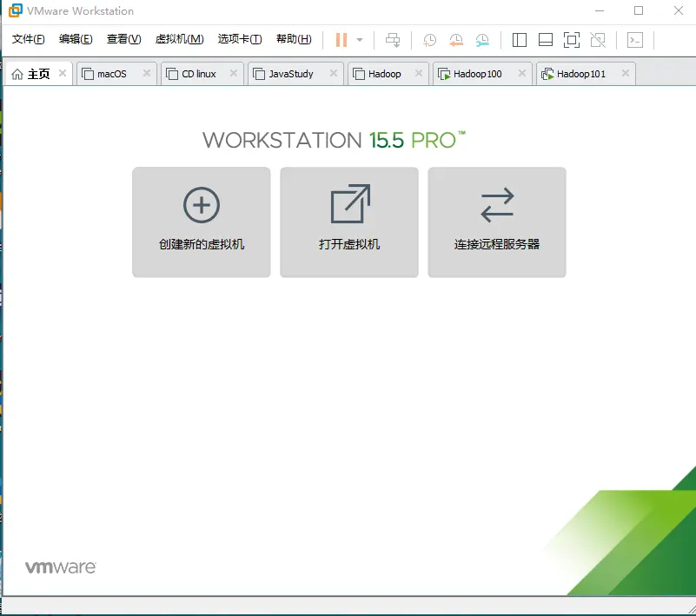Image resolution: width=696 pixels, height=616 pixels.
Task: Open the 查看(V) menu
Action: click(x=124, y=39)
